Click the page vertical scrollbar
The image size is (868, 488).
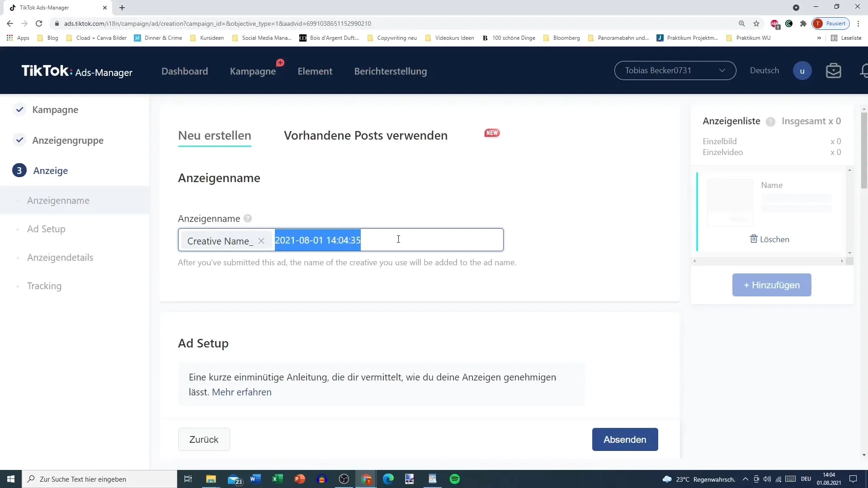coord(864,150)
